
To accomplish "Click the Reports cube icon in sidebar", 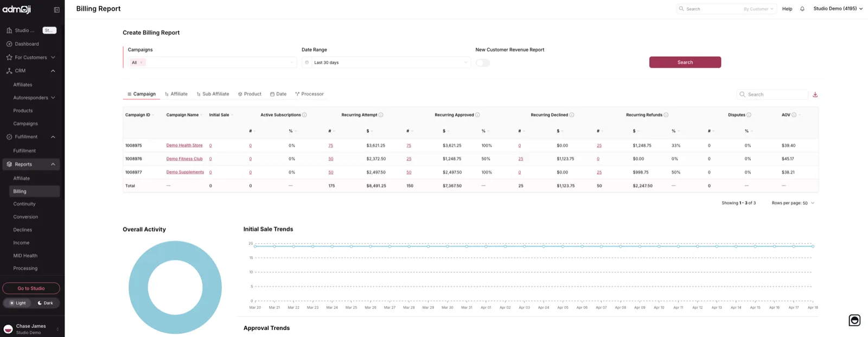I will (9, 164).
